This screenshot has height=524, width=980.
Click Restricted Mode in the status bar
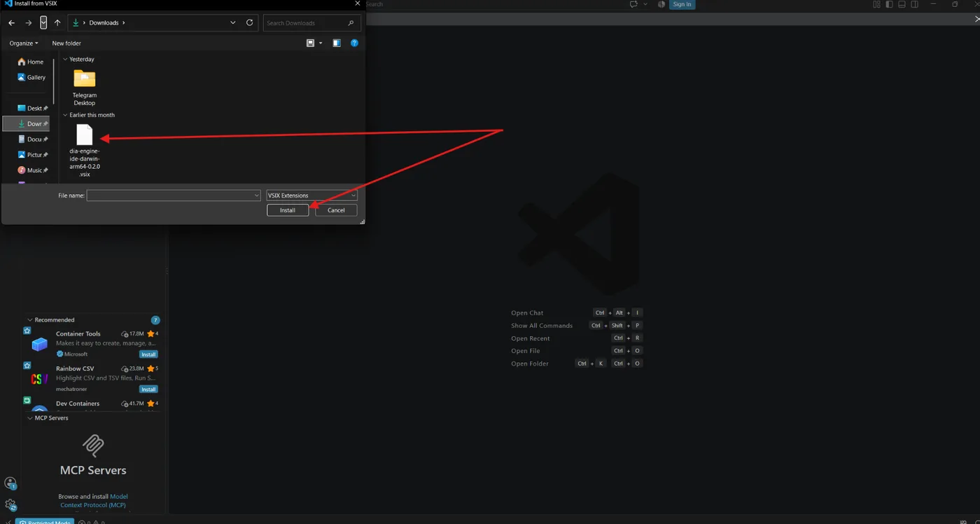click(x=45, y=521)
